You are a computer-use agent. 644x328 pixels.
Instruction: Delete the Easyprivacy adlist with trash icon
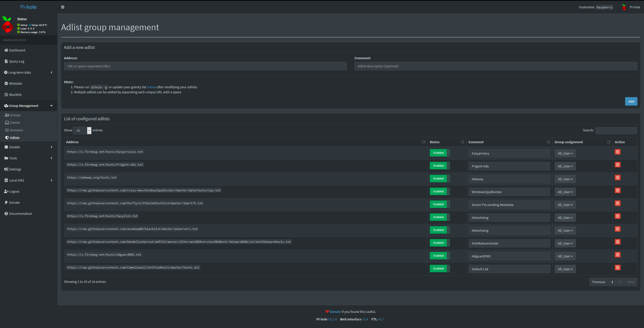tap(618, 152)
